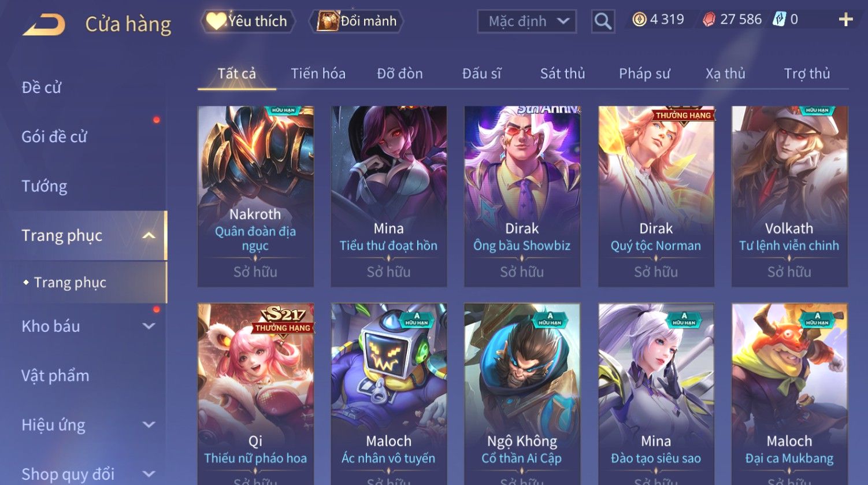This screenshot has height=485, width=868.
Task: Switch to the Sát thủ tab
Action: 562,73
